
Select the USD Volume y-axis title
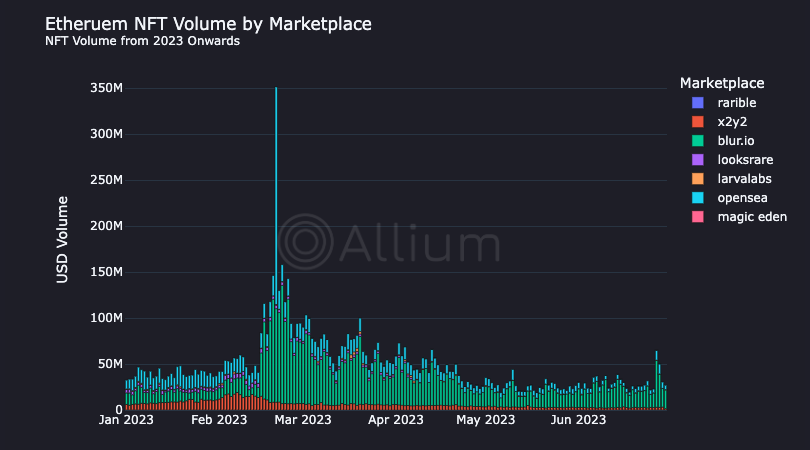pyautogui.click(x=62, y=240)
